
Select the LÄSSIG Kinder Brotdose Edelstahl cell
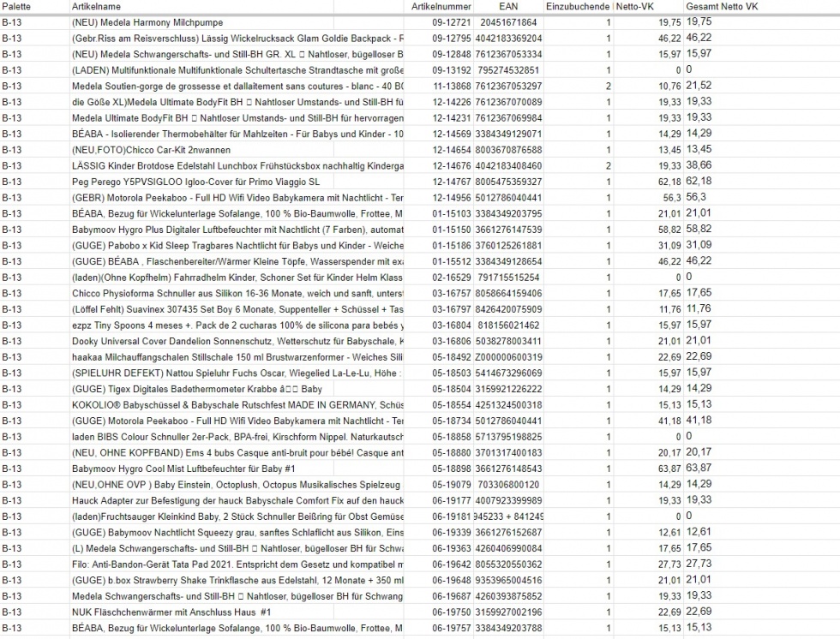237,166
